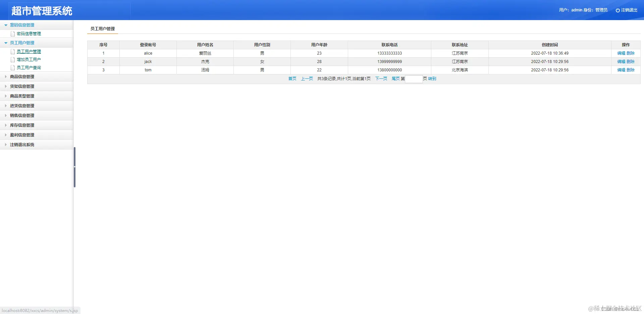The width and height of the screenshot is (644, 314).
Task: Click phone number 13800000000
Action: pos(389,70)
